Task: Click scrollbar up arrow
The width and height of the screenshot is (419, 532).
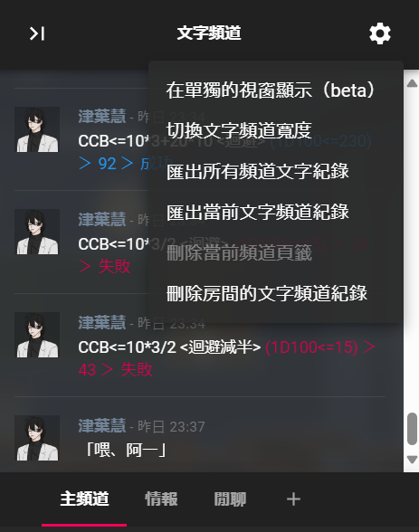Action: point(412,83)
